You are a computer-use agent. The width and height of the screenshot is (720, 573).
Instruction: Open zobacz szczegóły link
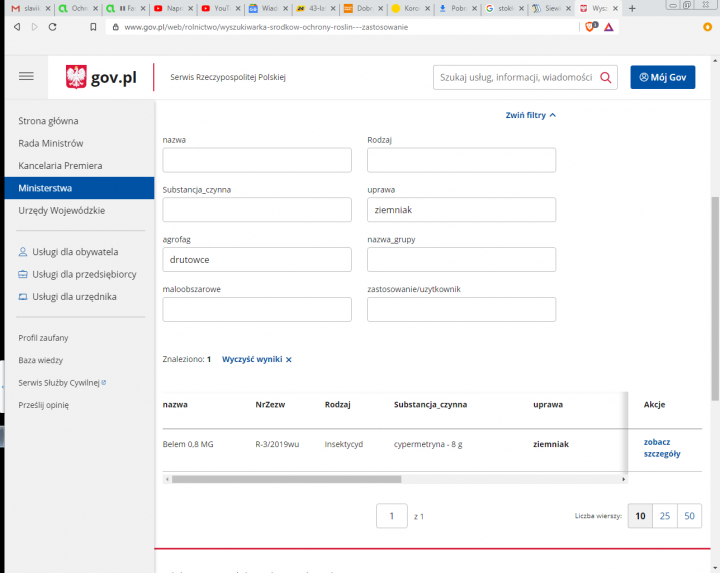(662, 447)
